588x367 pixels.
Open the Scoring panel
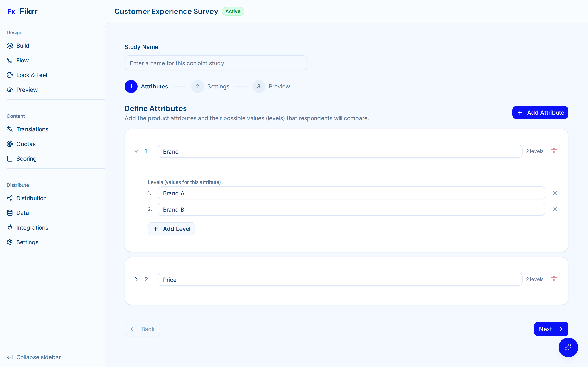[x=26, y=158]
